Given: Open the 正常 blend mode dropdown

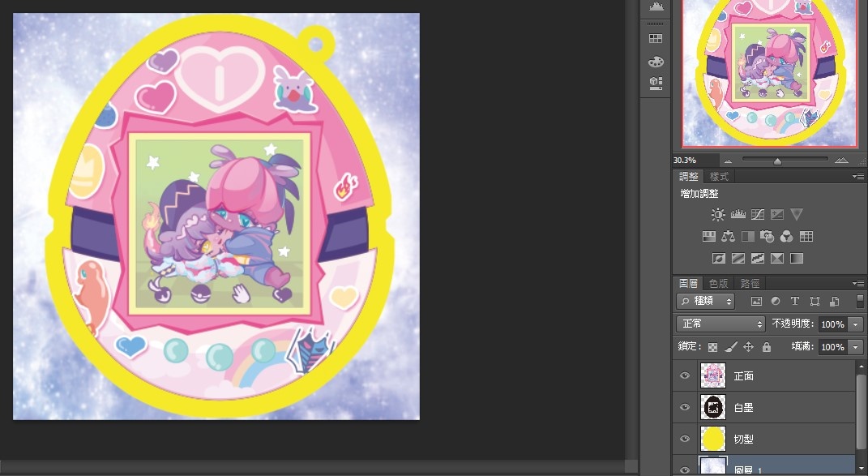Looking at the screenshot, I should click(x=720, y=324).
